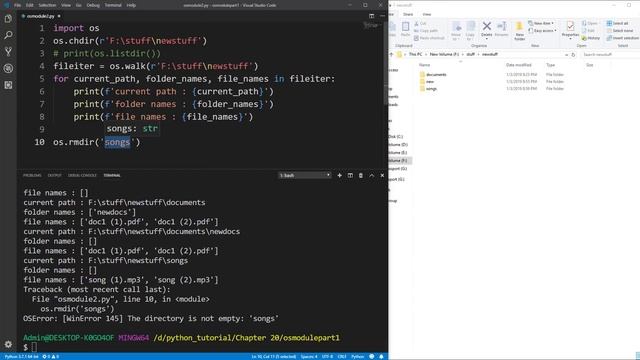The width and height of the screenshot is (640, 360).
Task: Click Select none in File Explorer ribbon
Action: pos(620,31)
